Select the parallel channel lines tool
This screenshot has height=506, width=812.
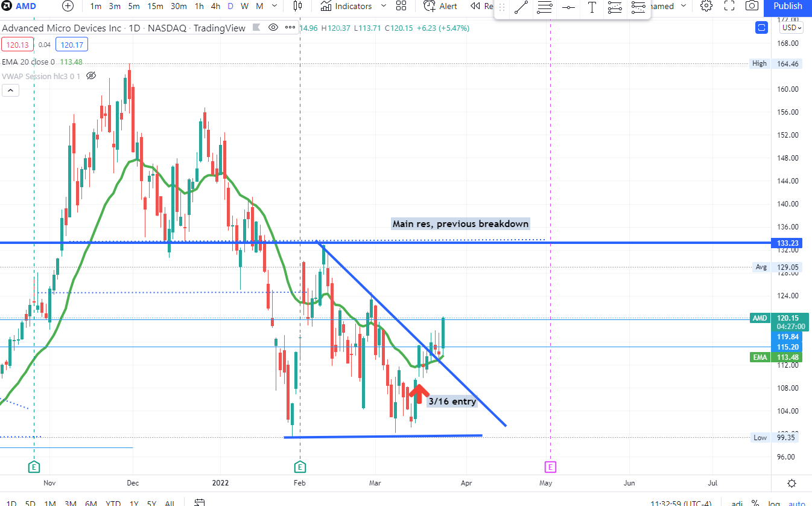(x=545, y=8)
